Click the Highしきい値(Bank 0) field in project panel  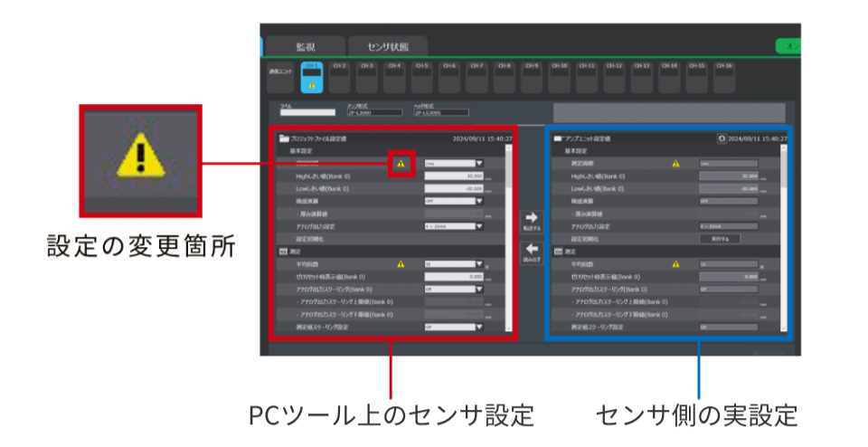453,176
